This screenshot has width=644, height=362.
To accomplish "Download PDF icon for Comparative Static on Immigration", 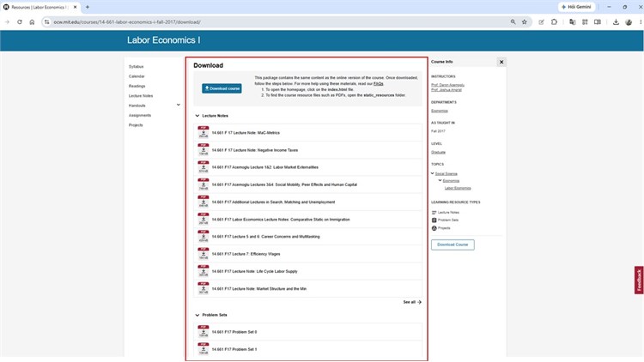I will [x=204, y=219].
